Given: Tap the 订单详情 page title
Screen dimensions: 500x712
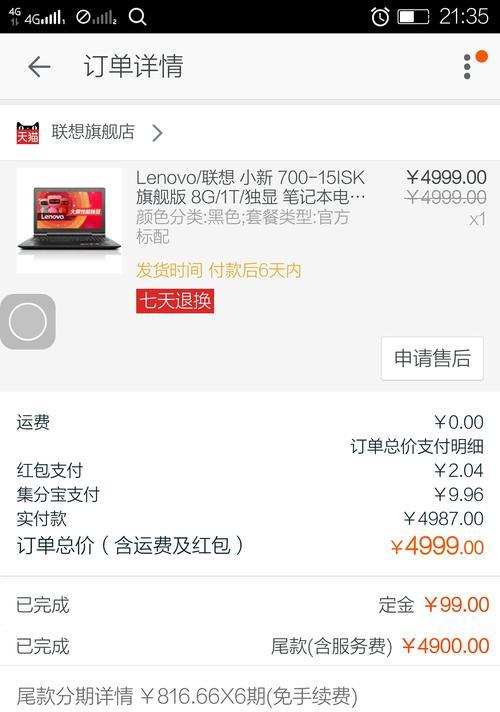Looking at the screenshot, I should point(134,66).
